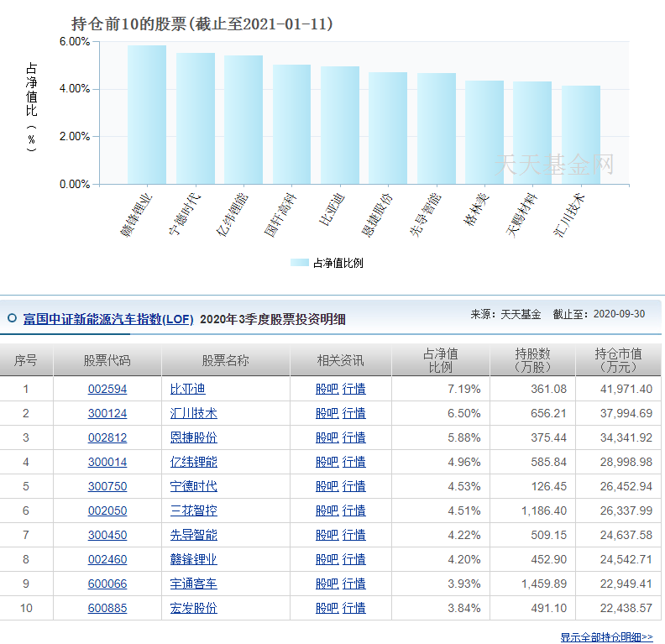Click 股吧 link in 三花智控 row
This screenshot has width=665, height=644.
[x=327, y=510]
